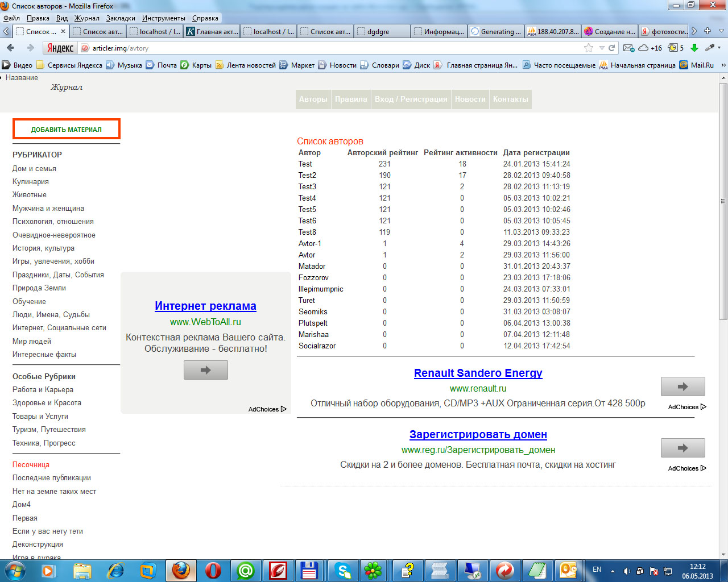Show hidden system tray icons
Screen dimensions: 728x582
(613, 571)
